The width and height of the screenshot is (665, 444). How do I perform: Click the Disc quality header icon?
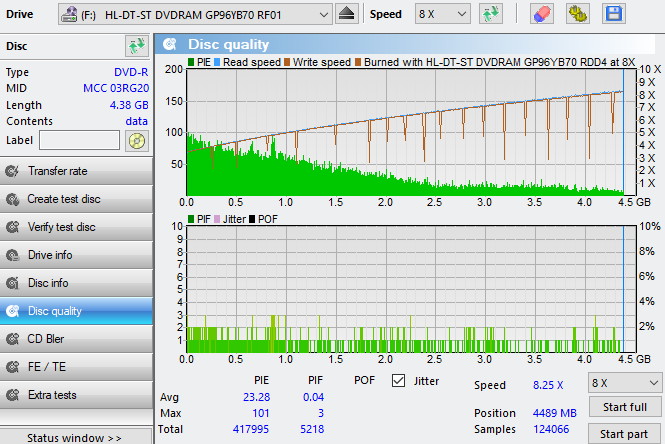(x=172, y=44)
